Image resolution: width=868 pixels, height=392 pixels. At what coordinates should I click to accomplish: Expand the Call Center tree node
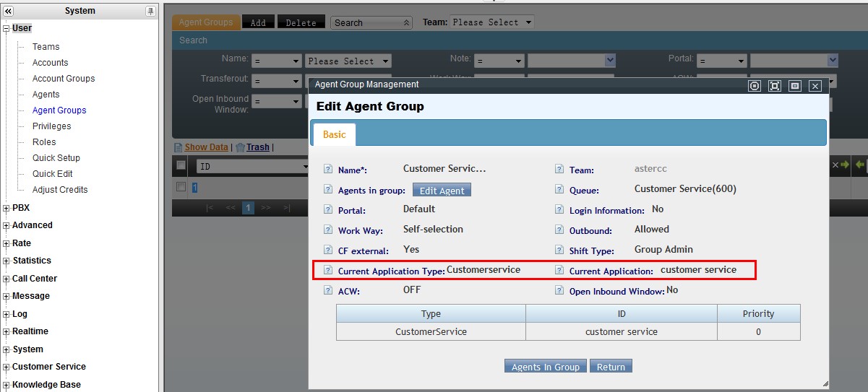pos(7,279)
